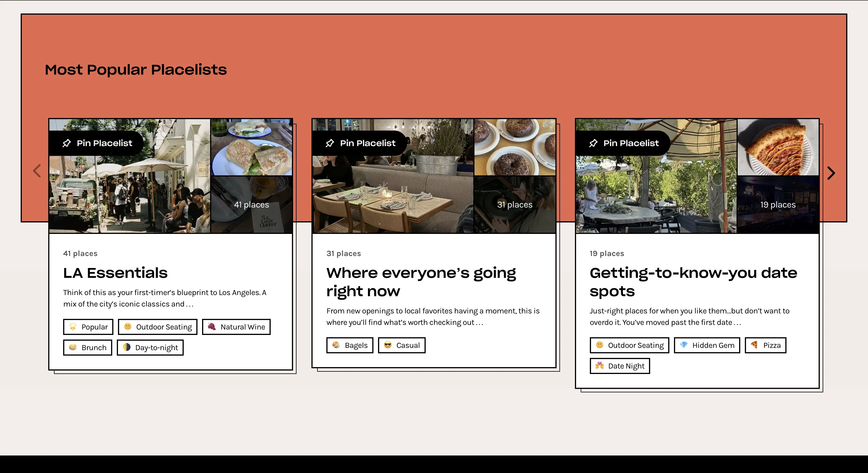Select the Casual sunglasses tag

point(402,345)
